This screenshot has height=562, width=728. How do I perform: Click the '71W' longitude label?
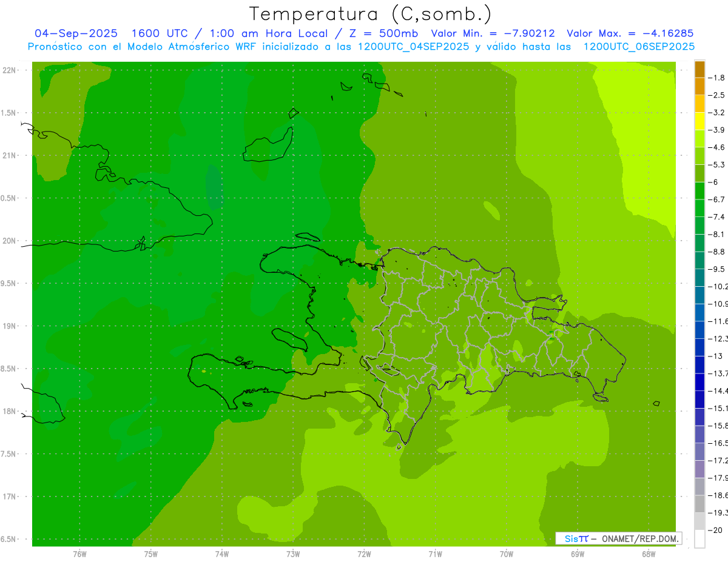435,554
